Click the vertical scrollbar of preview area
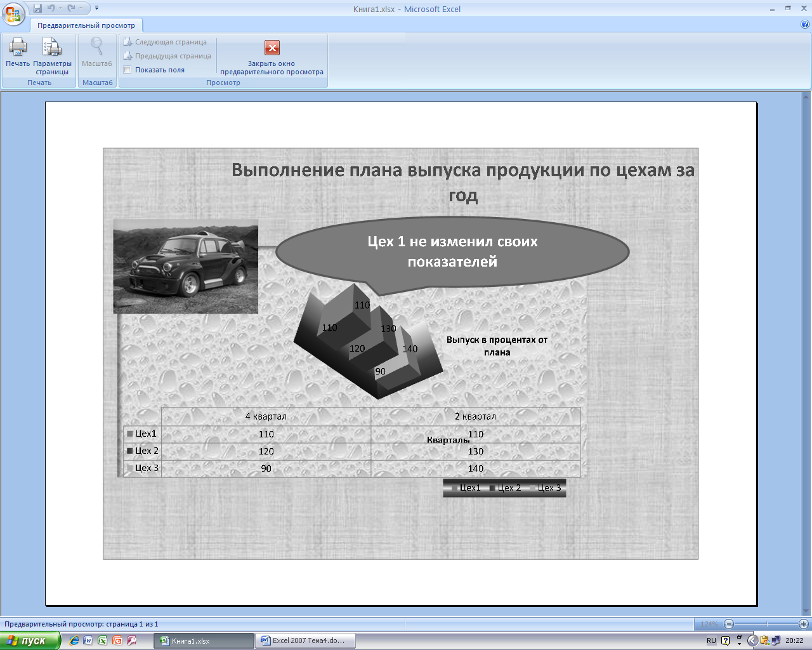The width and height of the screenshot is (812, 650). pos(806,354)
